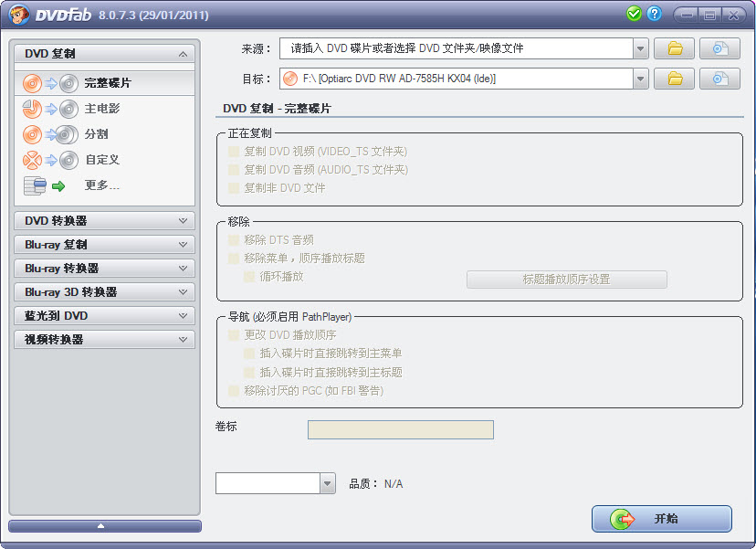Click the 品质： N/A quality text
The height and width of the screenshot is (549, 756).
point(375,484)
